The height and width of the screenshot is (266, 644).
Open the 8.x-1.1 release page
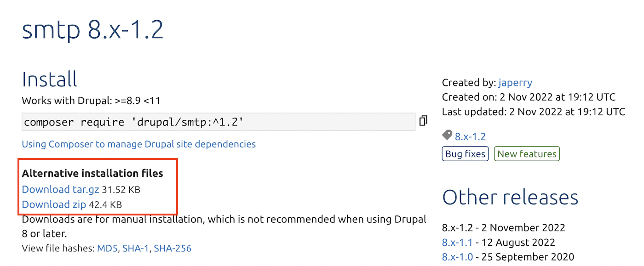click(457, 242)
